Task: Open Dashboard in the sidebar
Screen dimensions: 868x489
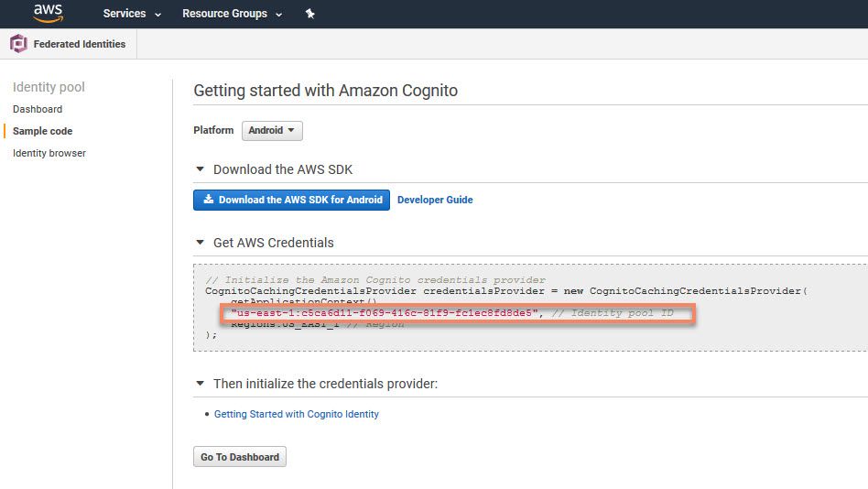Action: [38, 109]
